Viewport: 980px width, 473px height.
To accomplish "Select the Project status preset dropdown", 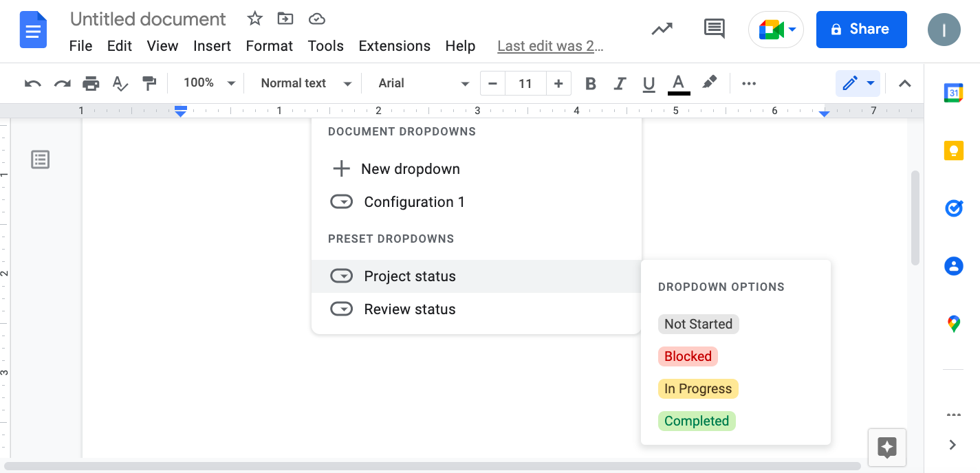I will [x=410, y=276].
